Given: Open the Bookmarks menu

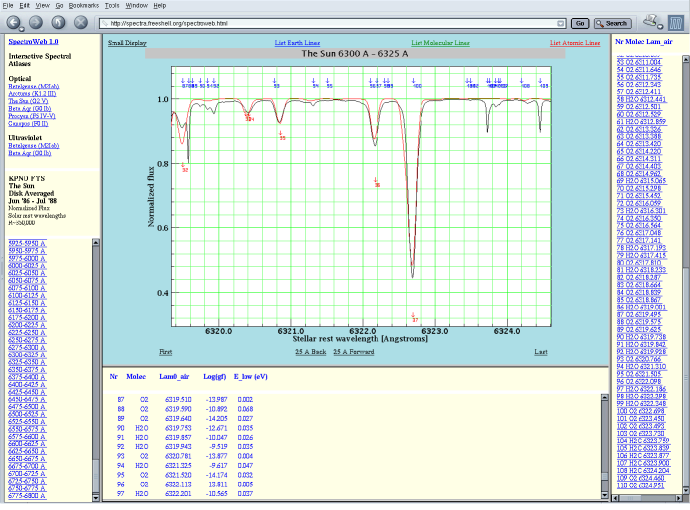Looking at the screenshot, I should pyautogui.click(x=81, y=5).
